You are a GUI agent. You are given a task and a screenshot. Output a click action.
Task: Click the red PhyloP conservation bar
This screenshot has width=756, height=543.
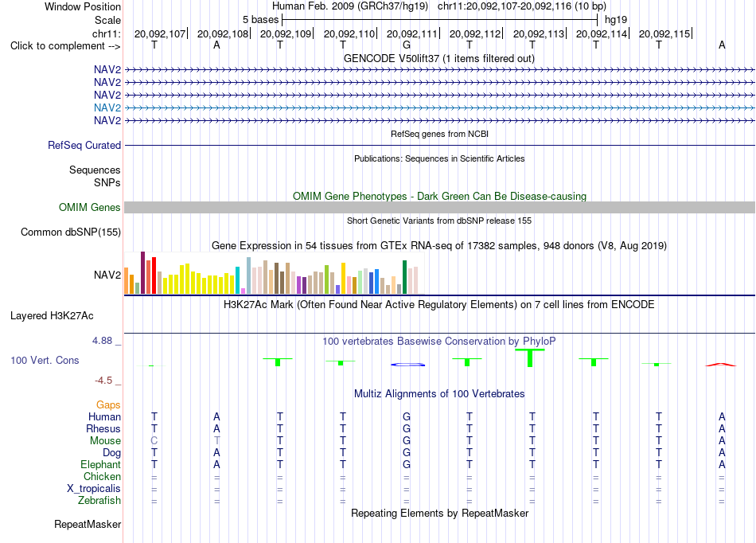coord(721,365)
